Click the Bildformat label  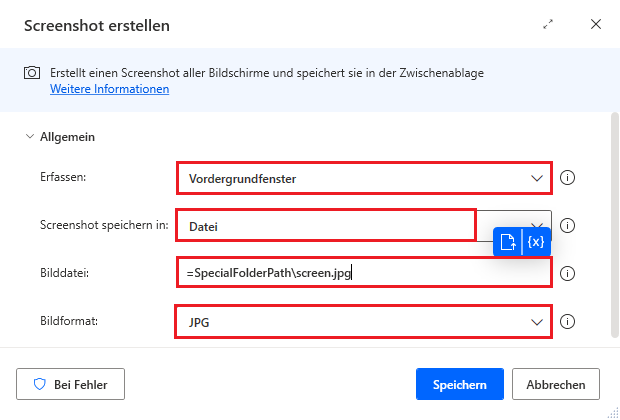69,321
